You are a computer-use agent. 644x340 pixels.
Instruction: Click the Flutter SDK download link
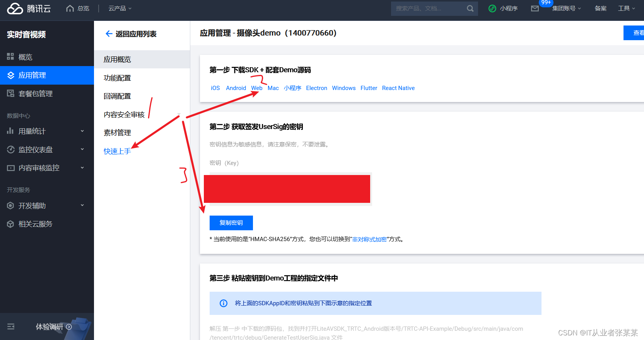coord(369,88)
